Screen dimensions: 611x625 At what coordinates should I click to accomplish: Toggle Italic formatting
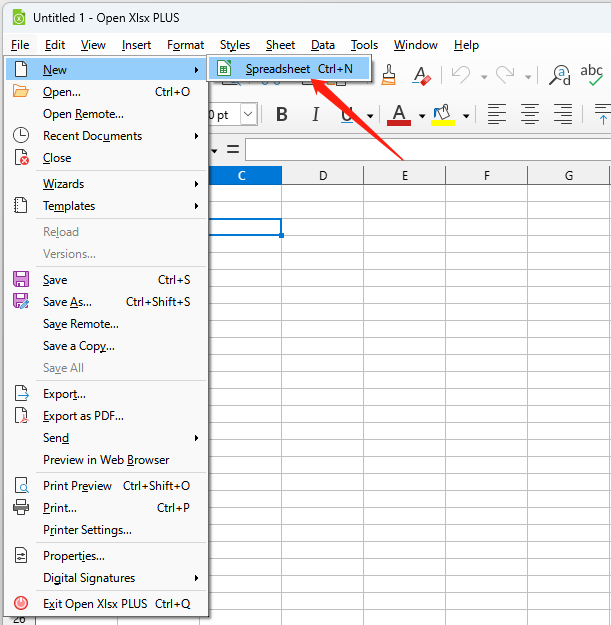tap(316, 115)
